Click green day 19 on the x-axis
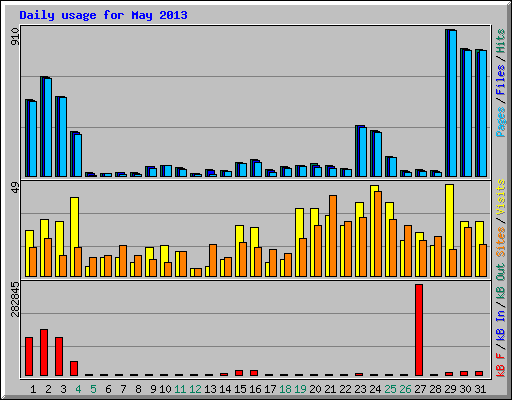This screenshot has width=512, height=400. [300, 389]
